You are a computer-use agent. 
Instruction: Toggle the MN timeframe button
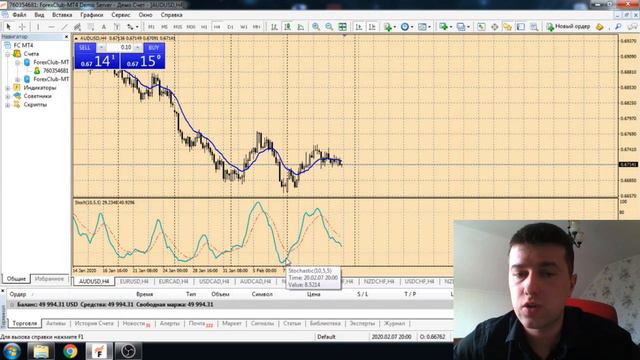pyautogui.click(x=256, y=27)
